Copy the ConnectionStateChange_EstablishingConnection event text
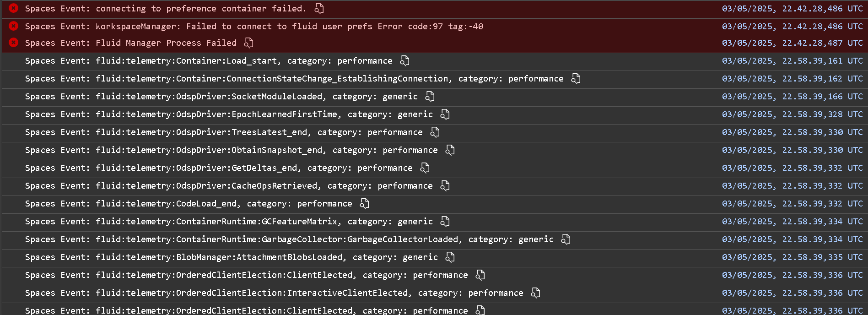Image resolution: width=868 pixels, height=315 pixels. (x=576, y=78)
